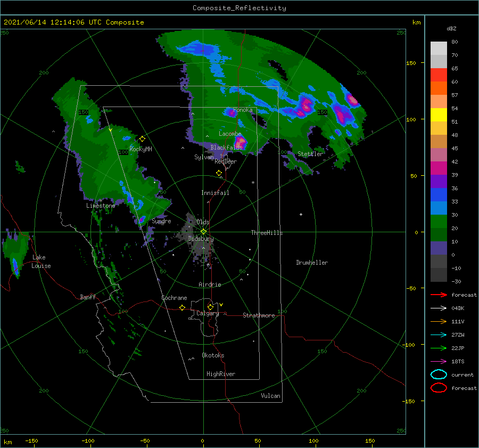Select the orange 57 dBZ legend swatch
479x448 pixels.
pos(439,88)
